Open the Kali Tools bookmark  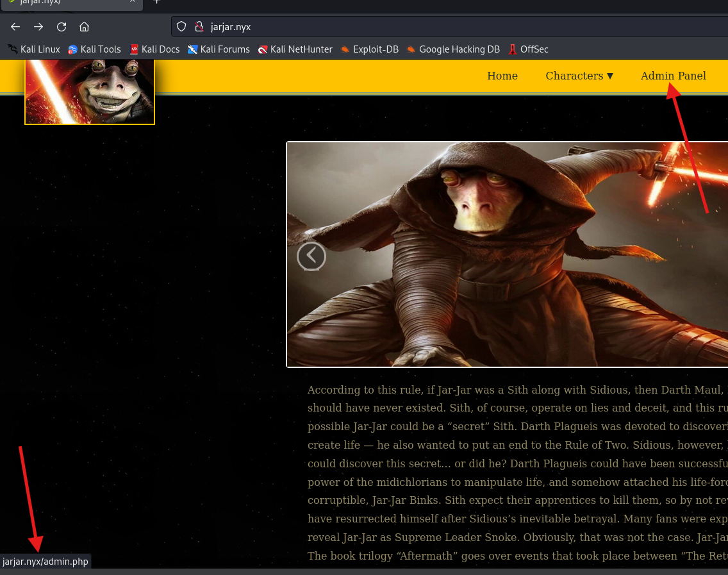(94, 49)
